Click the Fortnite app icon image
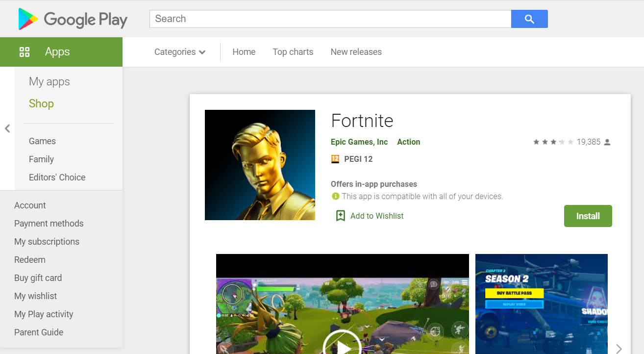This screenshot has height=354, width=644. point(260,165)
